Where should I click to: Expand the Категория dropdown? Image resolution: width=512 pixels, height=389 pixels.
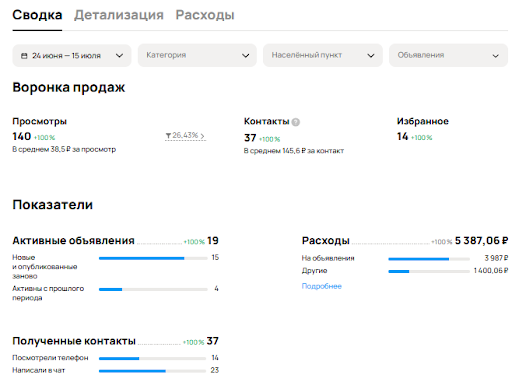[197, 55]
